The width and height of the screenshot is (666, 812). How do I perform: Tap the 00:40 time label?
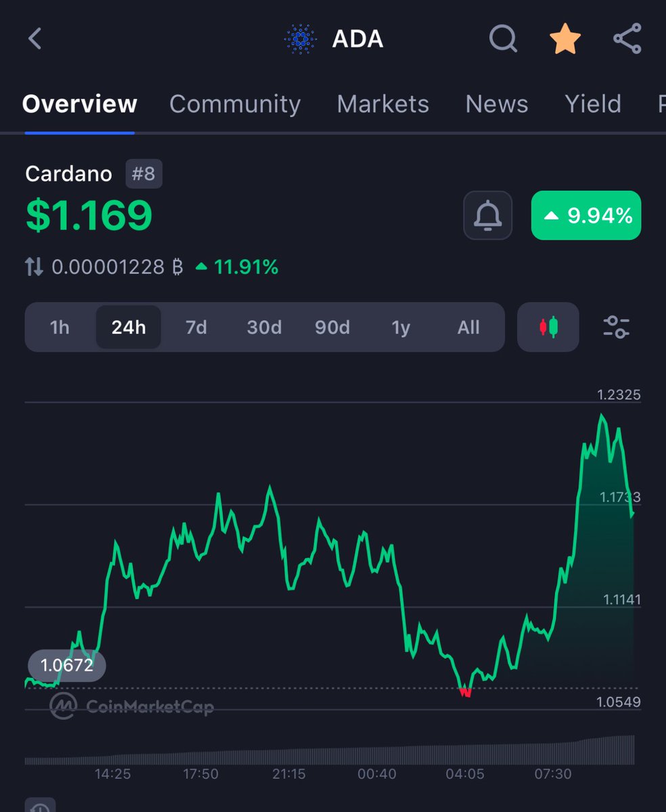377,773
